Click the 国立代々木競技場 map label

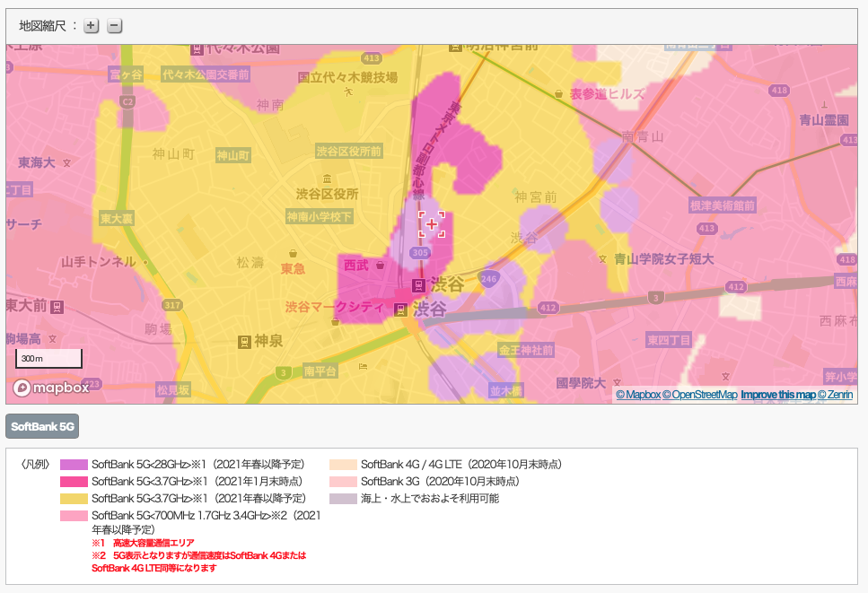tap(347, 77)
